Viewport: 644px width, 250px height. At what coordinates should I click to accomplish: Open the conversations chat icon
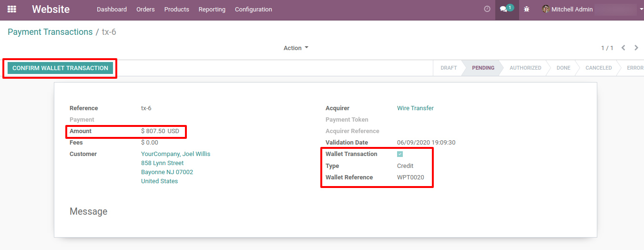pos(504,9)
